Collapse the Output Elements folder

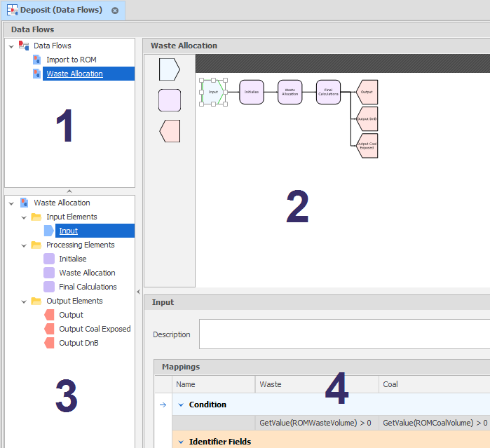point(24,301)
